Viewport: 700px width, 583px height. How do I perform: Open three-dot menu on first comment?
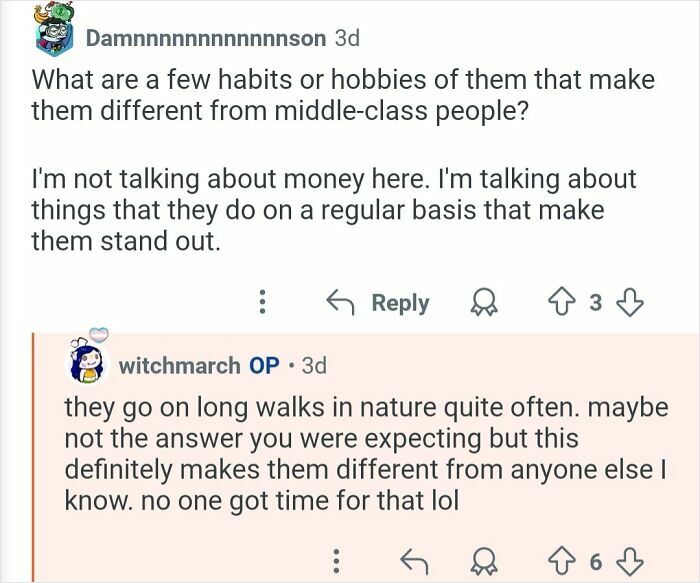(x=263, y=302)
